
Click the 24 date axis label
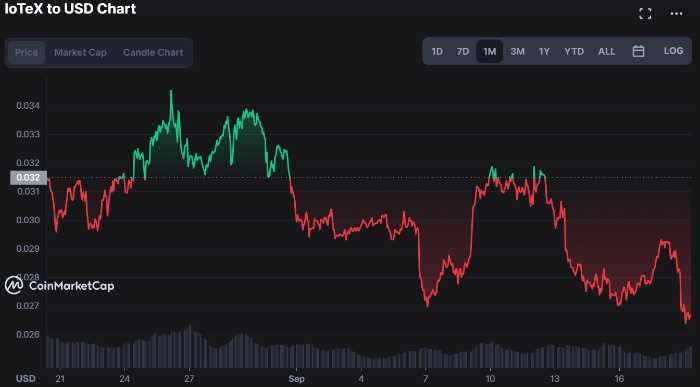(x=125, y=379)
